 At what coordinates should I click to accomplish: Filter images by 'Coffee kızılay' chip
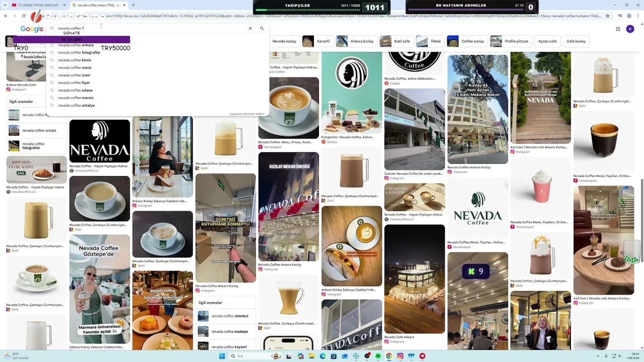coord(467,41)
